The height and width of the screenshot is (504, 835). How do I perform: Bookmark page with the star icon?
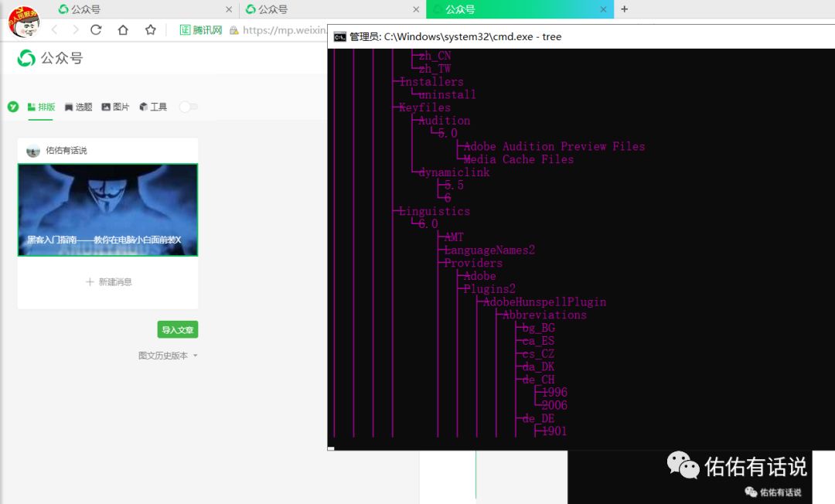[151, 30]
